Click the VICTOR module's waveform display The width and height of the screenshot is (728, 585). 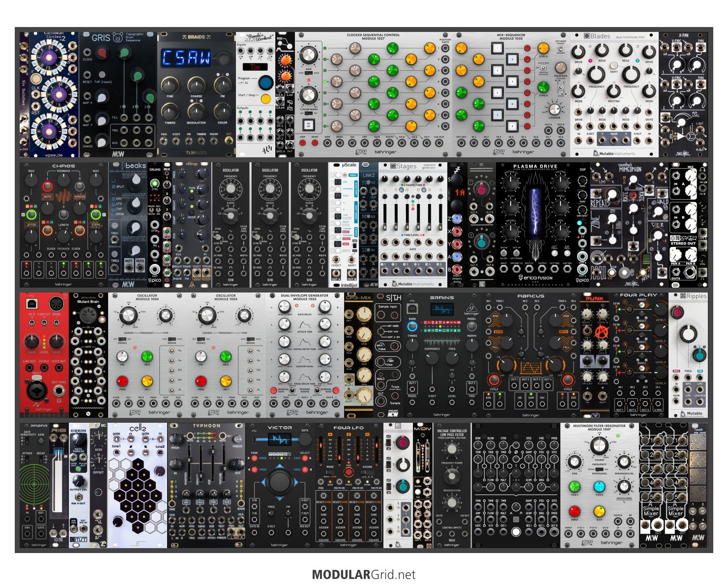tap(280, 439)
